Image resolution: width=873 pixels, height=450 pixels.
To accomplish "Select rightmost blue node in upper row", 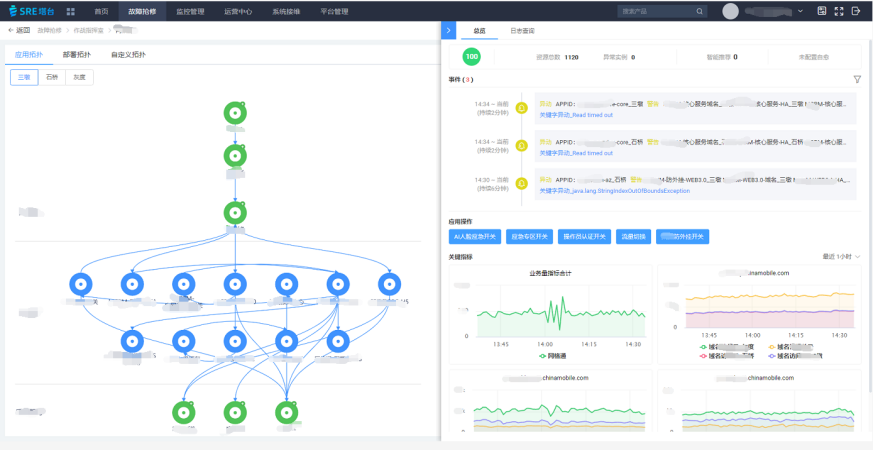I will tap(389, 285).
